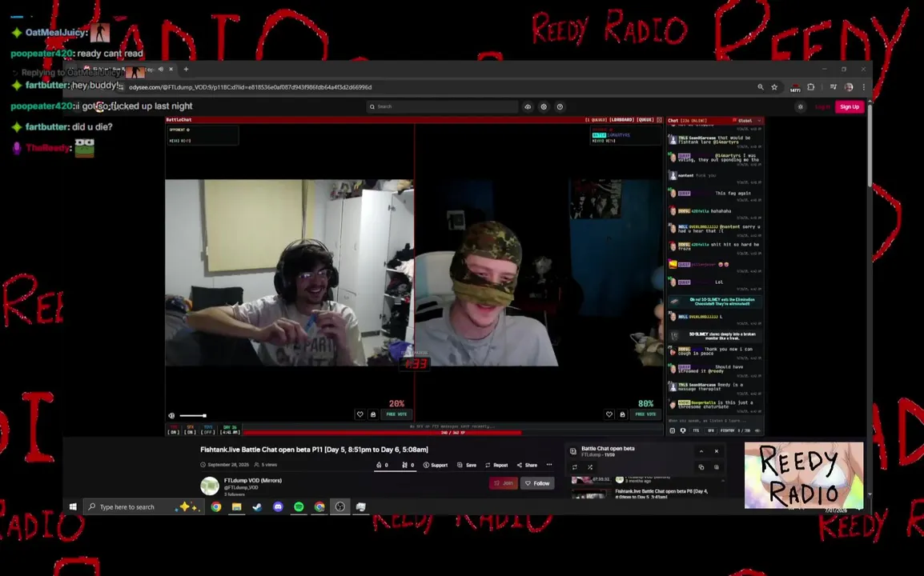Click the chat message input field
The image size is (924, 576).
click(715, 421)
